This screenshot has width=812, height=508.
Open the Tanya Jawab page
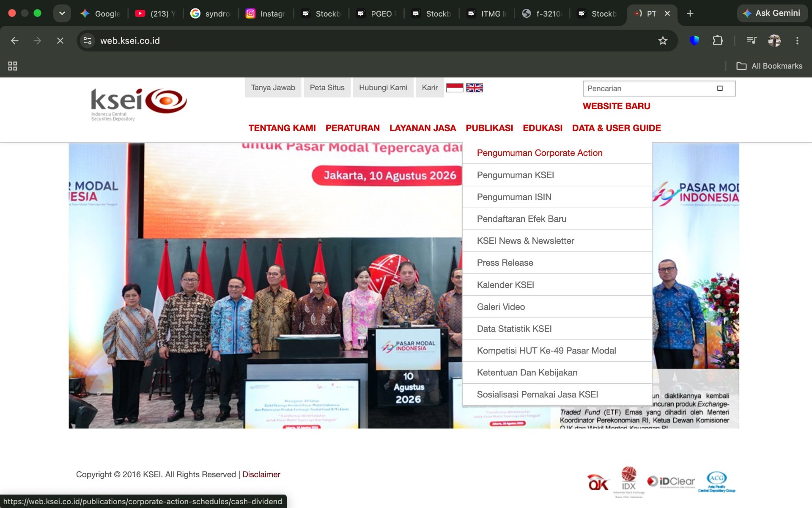(273, 88)
